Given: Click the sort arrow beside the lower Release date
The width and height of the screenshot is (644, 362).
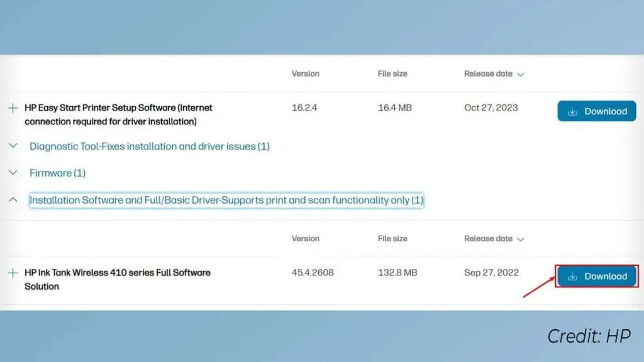Looking at the screenshot, I should [x=521, y=239].
